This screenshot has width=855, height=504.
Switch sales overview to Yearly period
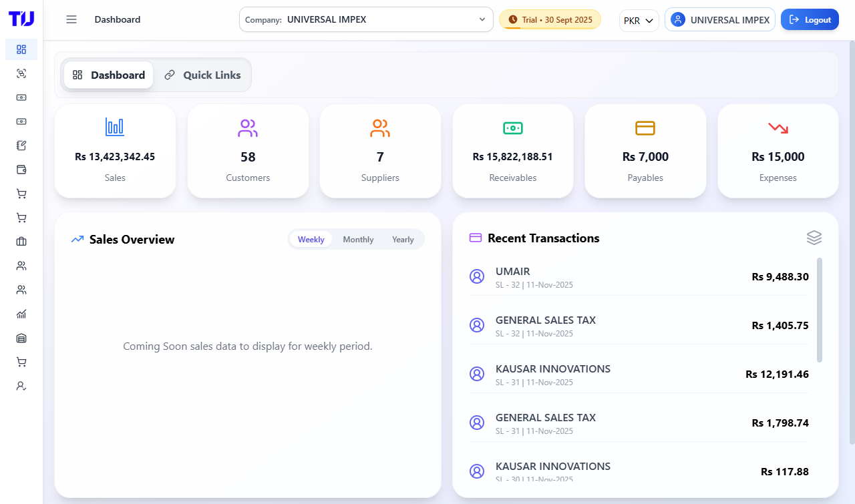403,239
